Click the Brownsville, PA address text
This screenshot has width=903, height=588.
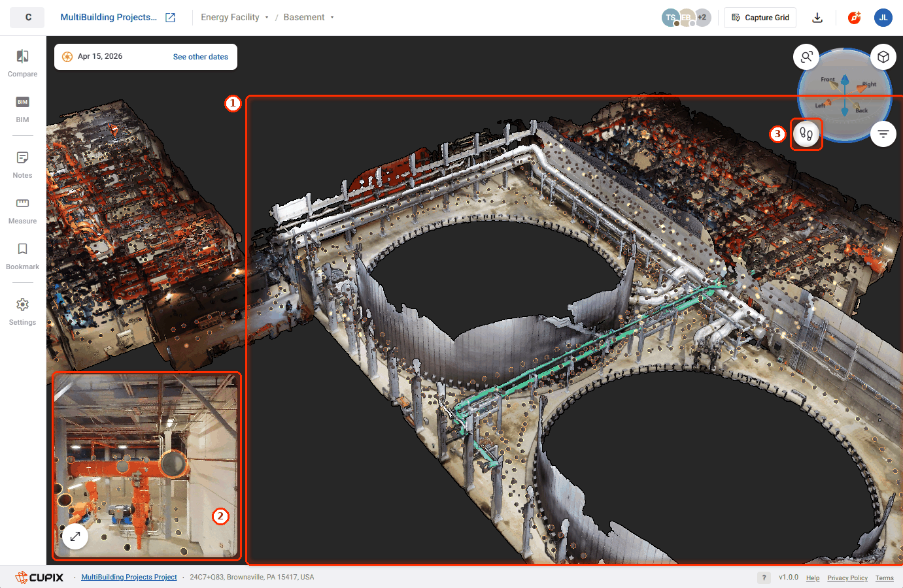tap(252, 578)
